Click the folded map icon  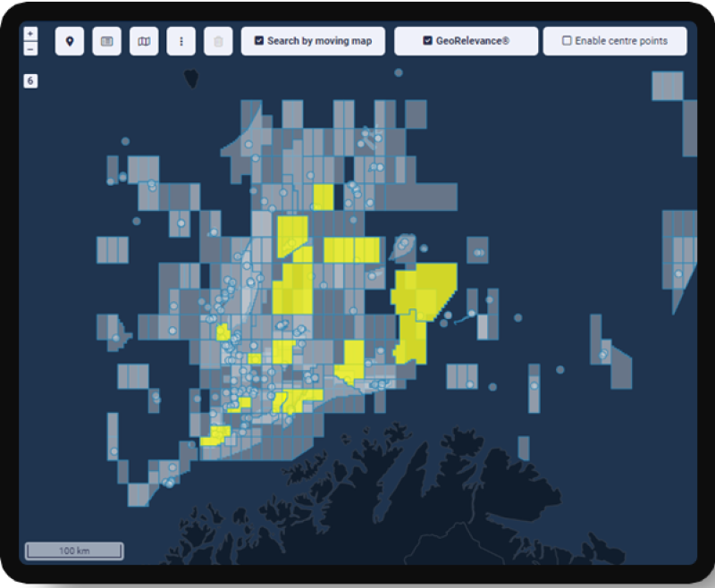[143, 40]
